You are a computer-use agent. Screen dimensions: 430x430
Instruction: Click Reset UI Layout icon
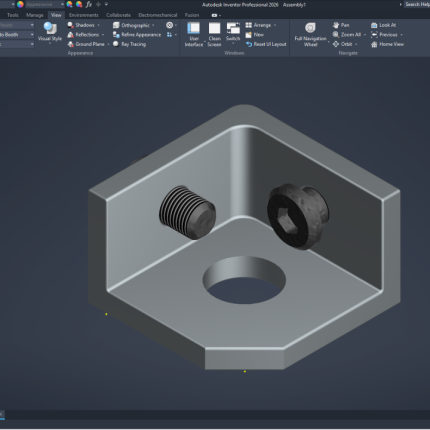pos(249,44)
